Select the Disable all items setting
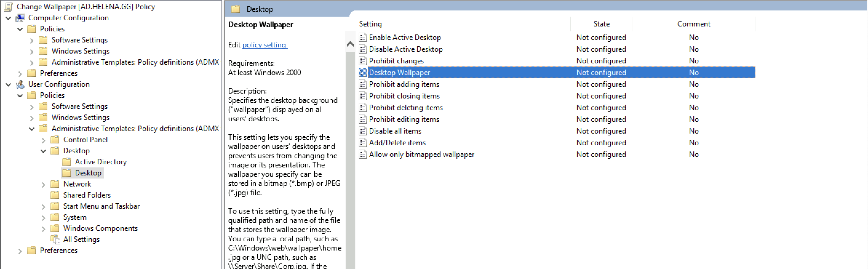The width and height of the screenshot is (868, 269). click(395, 131)
